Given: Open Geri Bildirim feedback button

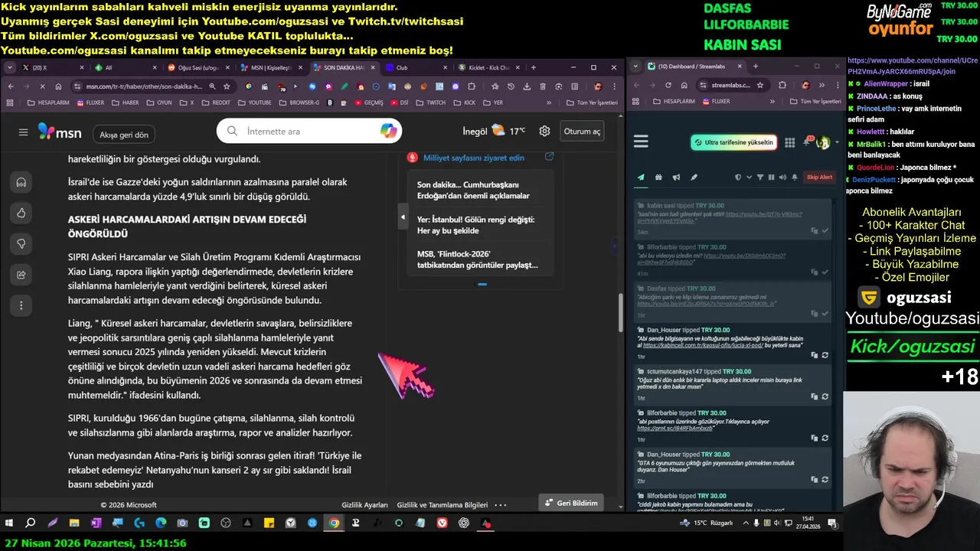Looking at the screenshot, I should pos(570,503).
